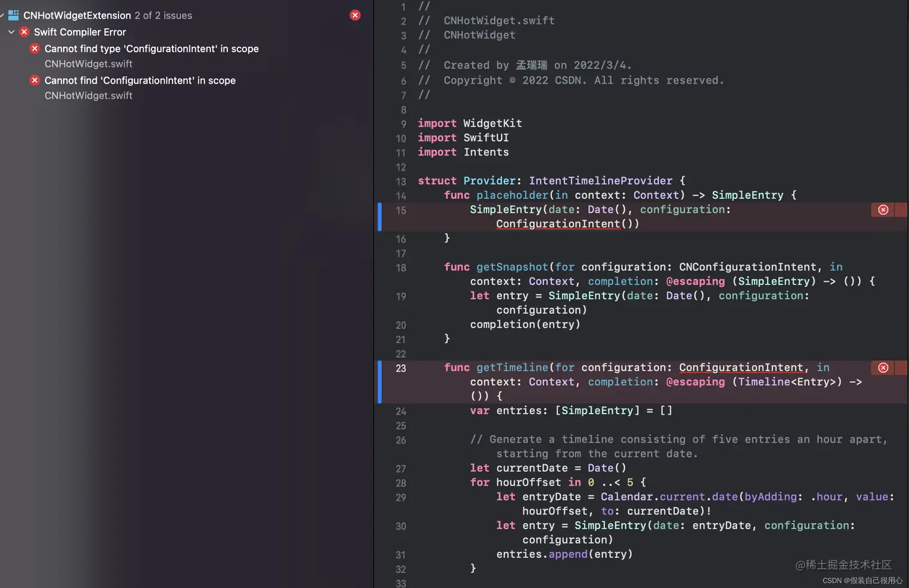909x588 pixels.
Task: Click the "var entries: [SimpleEntry] = []" line
Action: [571, 411]
